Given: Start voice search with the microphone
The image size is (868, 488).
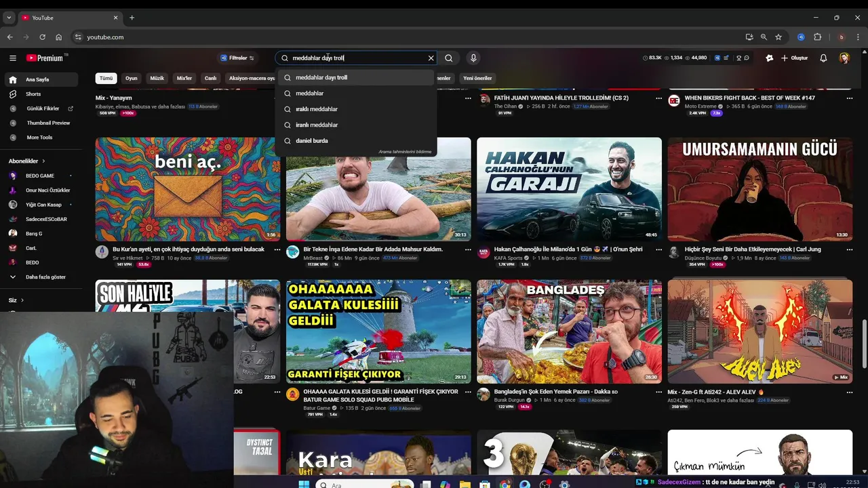Looking at the screenshot, I should click(x=473, y=58).
